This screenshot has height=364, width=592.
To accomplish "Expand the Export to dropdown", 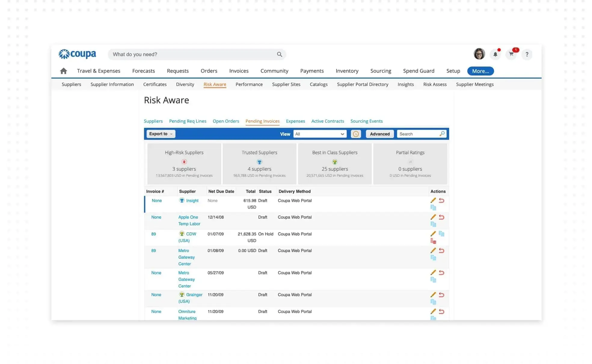I will [161, 134].
